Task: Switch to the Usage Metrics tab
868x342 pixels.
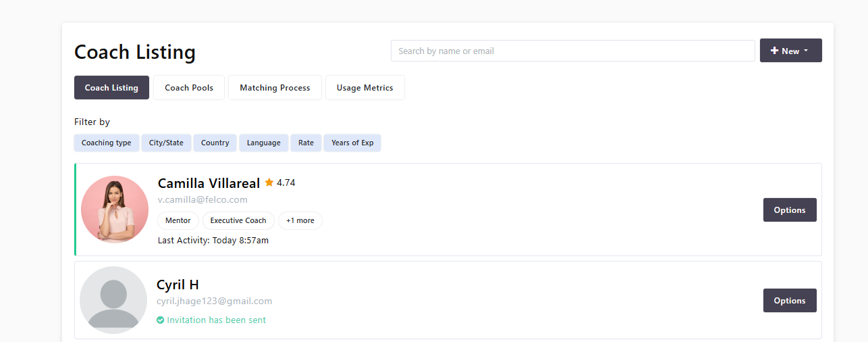Action: [x=364, y=88]
